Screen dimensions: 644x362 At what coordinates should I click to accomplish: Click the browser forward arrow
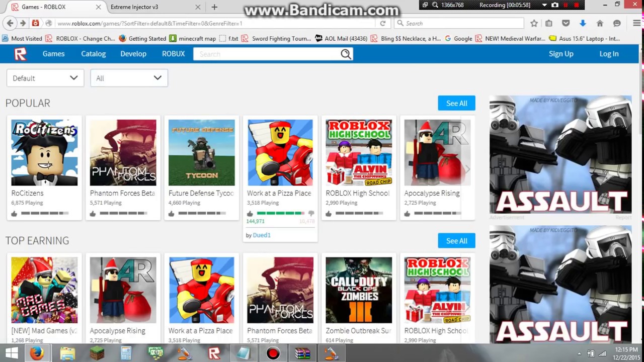click(23, 23)
